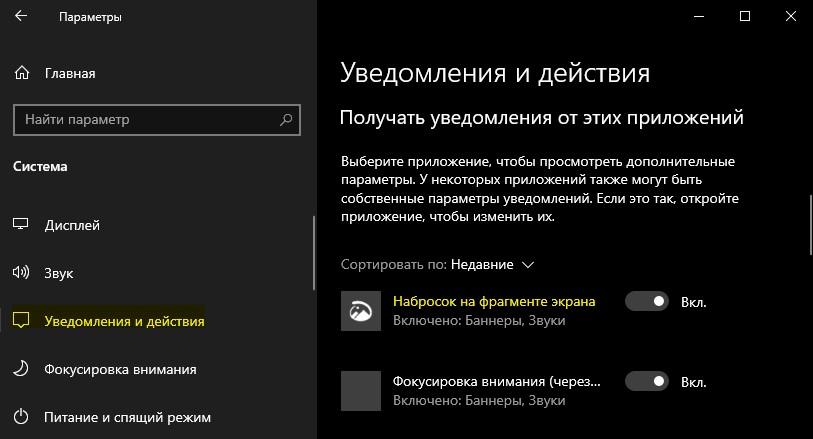
Task: Click the Найти параметр search field
Action: click(x=157, y=120)
